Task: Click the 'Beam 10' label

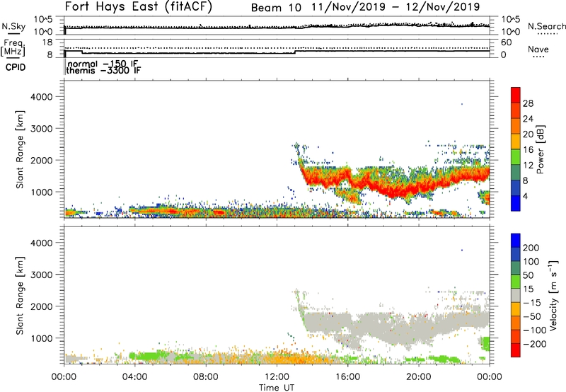Action: pos(276,7)
